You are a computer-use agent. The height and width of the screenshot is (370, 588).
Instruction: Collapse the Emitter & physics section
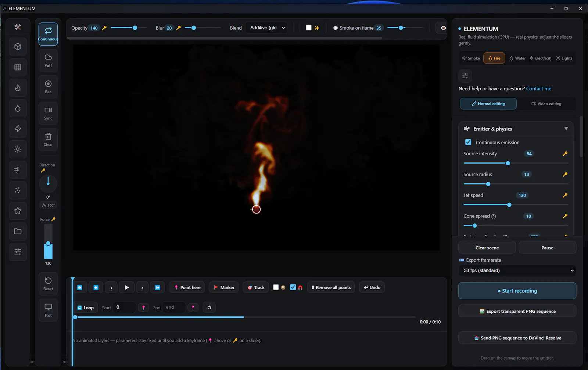click(566, 129)
